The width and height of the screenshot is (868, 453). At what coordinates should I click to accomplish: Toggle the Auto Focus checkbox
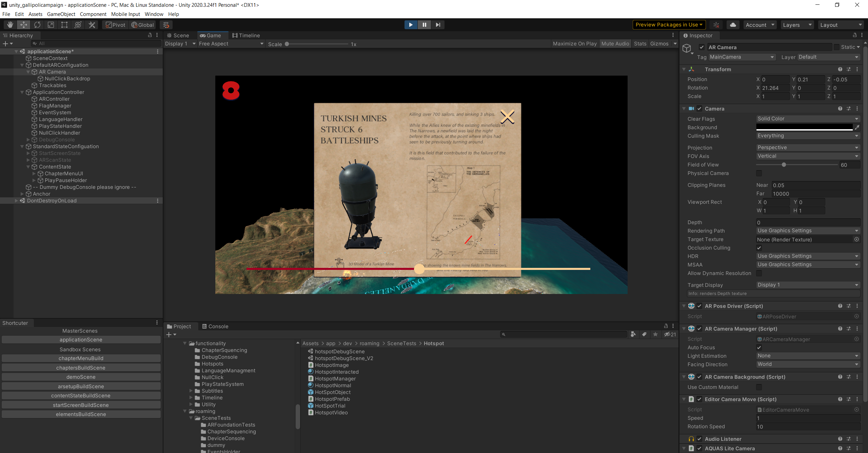(x=759, y=348)
